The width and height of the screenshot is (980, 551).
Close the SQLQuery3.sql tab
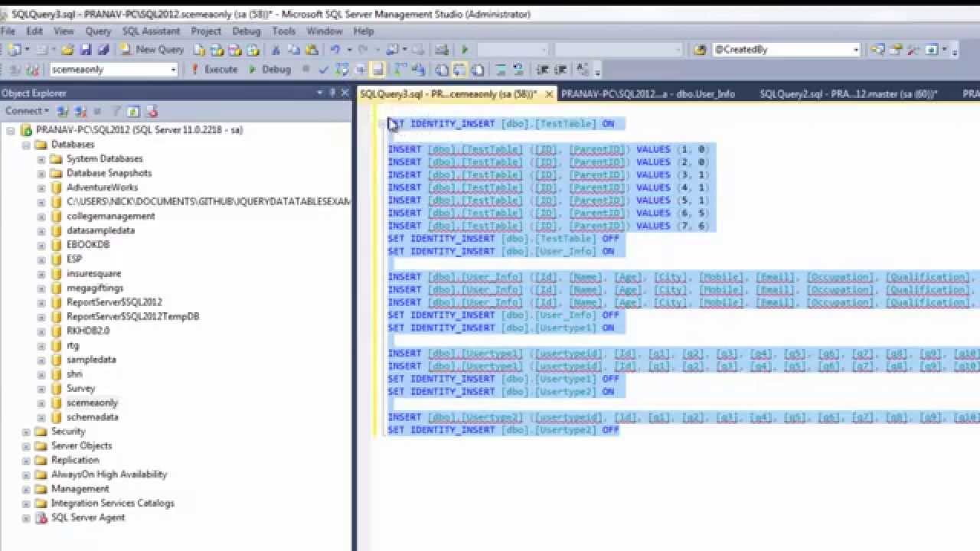[x=548, y=94]
